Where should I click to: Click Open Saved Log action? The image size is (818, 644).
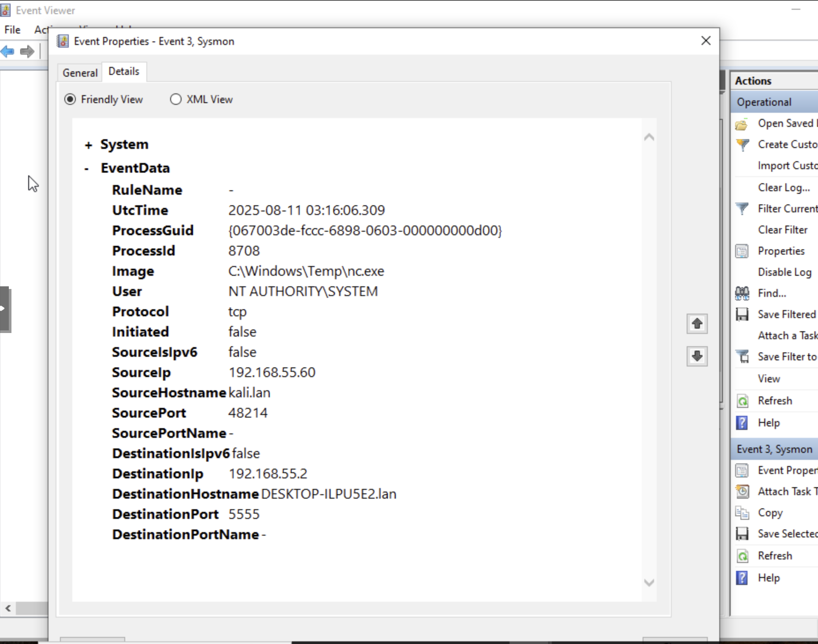point(788,123)
